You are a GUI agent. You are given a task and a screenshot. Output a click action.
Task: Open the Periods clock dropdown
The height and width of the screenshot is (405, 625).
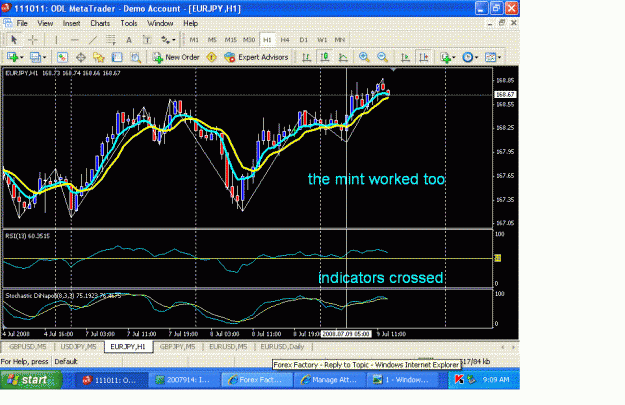(x=470, y=57)
